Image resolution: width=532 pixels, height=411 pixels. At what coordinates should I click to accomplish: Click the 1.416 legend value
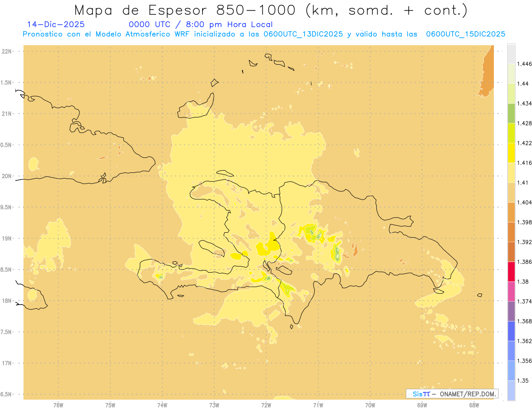(524, 163)
